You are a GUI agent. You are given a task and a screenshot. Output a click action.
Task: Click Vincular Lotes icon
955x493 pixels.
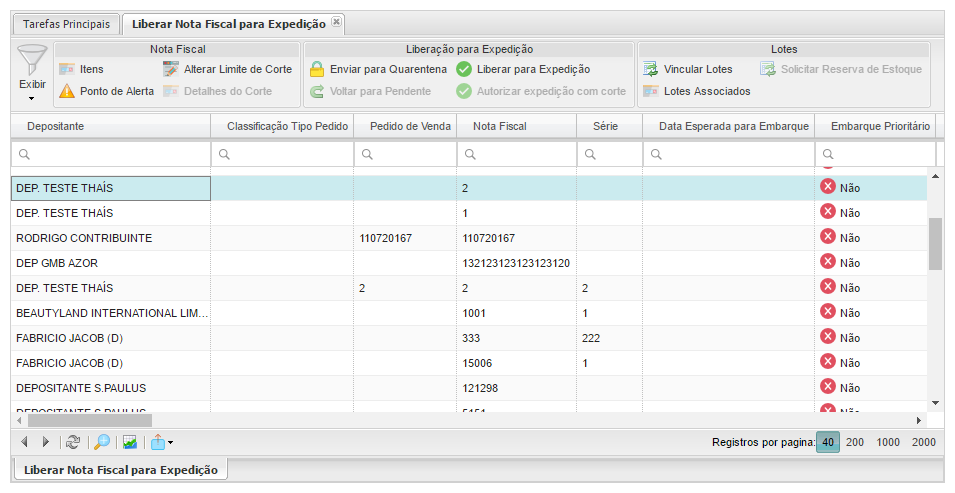pos(650,69)
